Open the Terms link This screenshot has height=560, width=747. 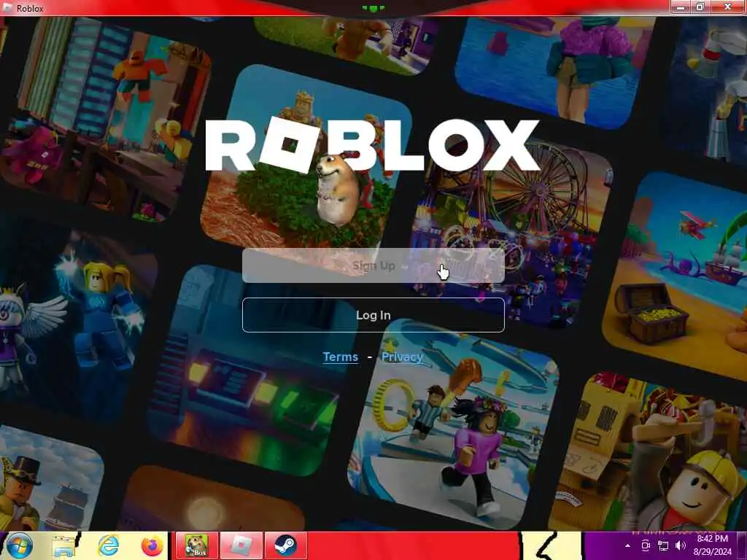pos(340,357)
